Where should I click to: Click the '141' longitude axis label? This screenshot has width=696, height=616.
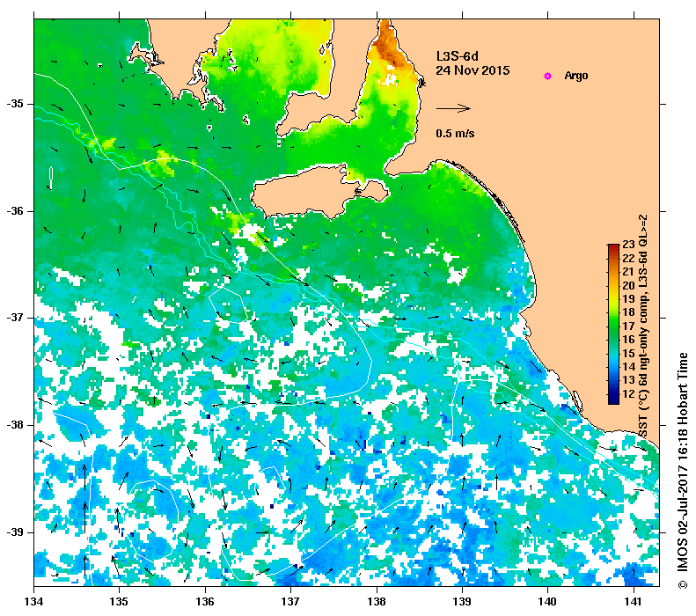(634, 602)
